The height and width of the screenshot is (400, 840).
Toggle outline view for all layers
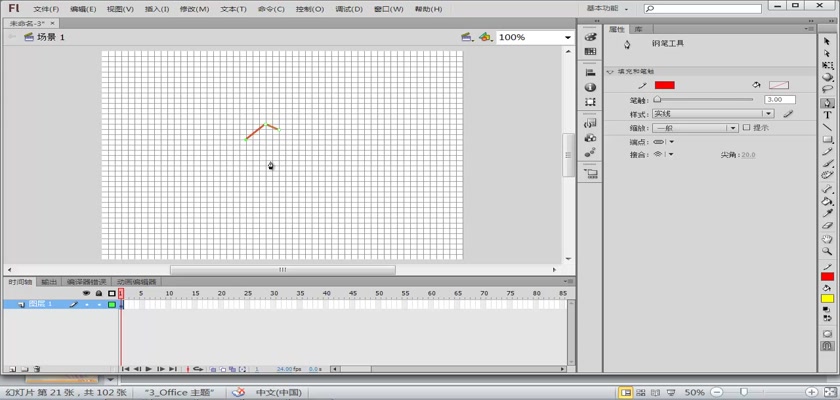111,293
